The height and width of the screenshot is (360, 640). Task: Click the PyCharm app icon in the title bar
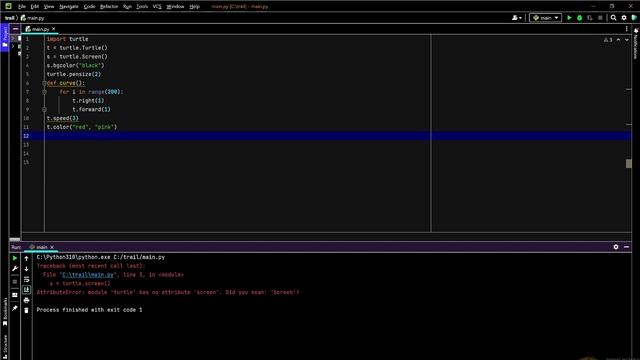(x=8, y=6)
